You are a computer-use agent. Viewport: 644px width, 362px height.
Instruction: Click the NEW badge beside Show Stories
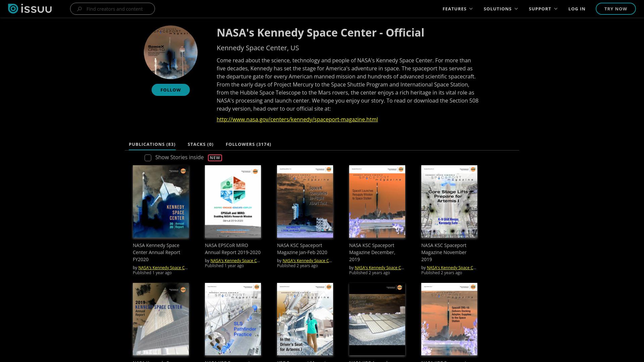click(x=215, y=158)
